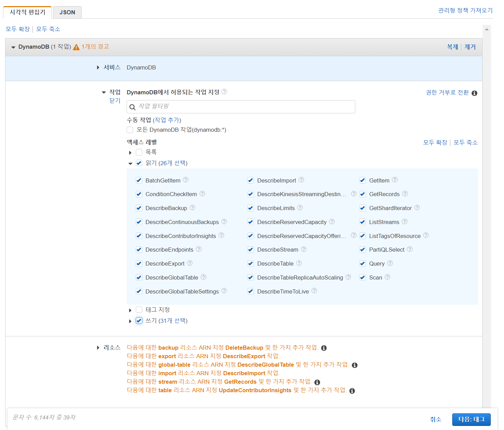Screen dimensions: 504x430
Task: Click help icon next to ListStreams
Action: pos(405,222)
